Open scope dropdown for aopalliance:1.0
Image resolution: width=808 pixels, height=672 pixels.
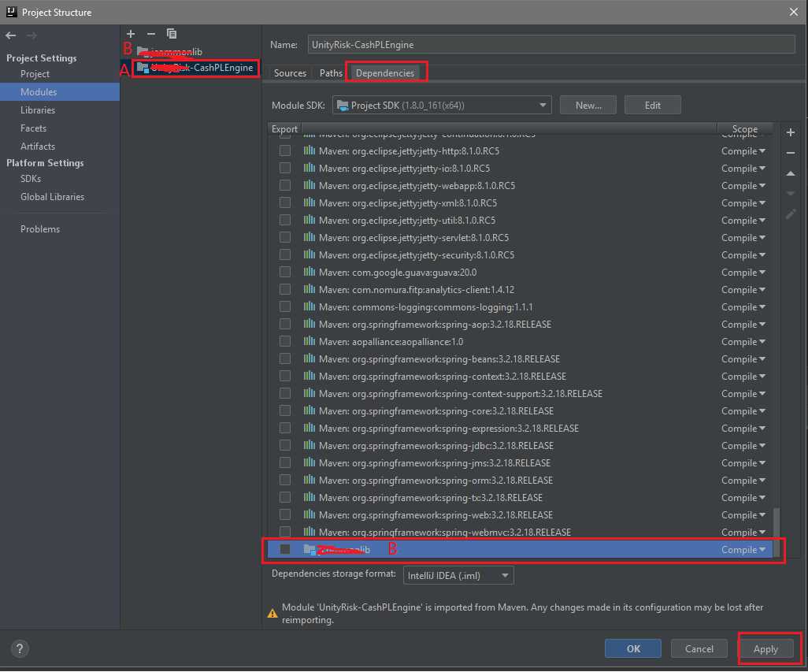point(743,342)
